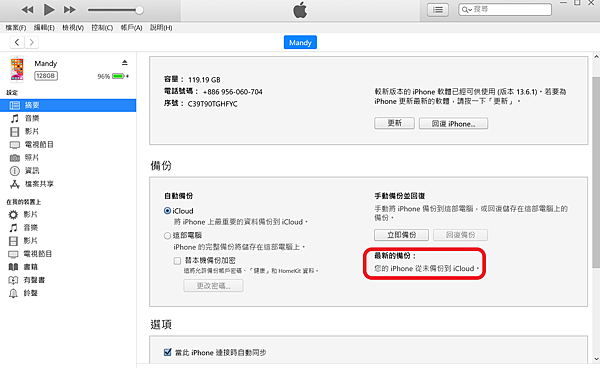Click the TV icon 電視節目 under 在我的裝置上
The height and width of the screenshot is (368, 600).
(x=13, y=254)
